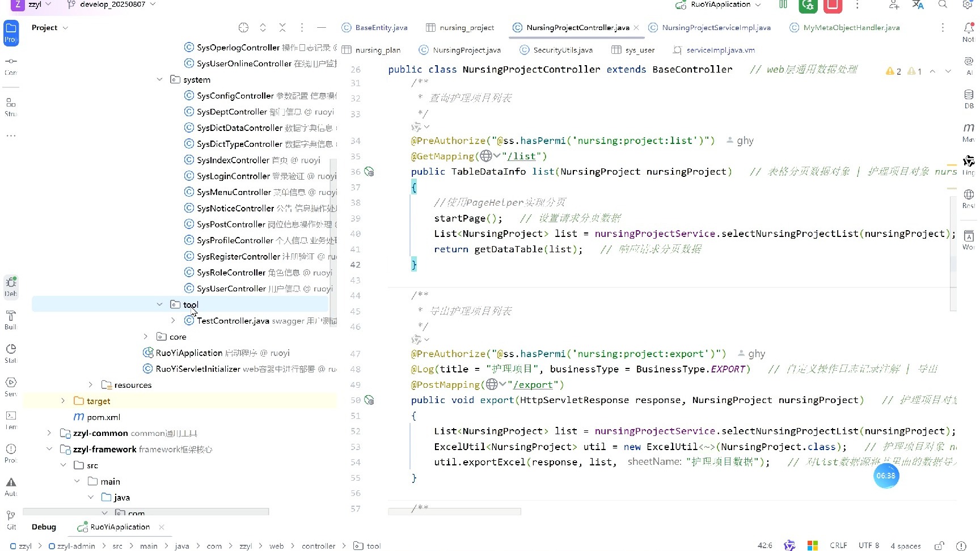Viewport: 980px width, 551px height.
Task: Click the 4 spaces indent widget
Action: click(906, 545)
